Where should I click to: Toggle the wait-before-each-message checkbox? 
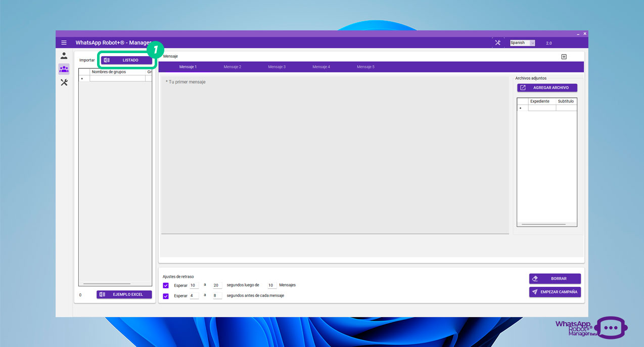166,296
